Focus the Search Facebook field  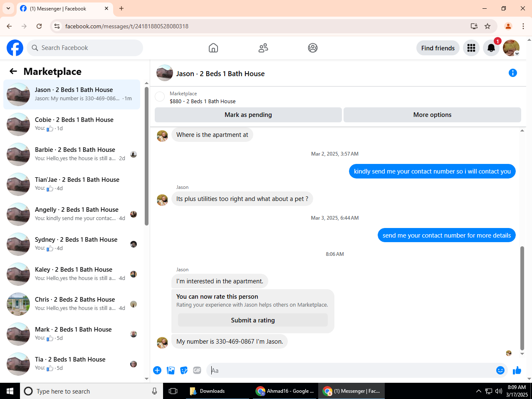[x=85, y=48]
